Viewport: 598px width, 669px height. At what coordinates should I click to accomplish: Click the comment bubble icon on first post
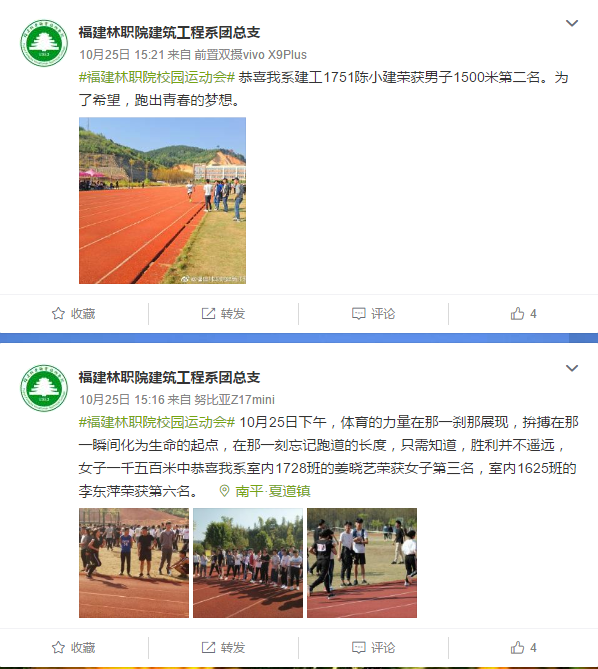pyautogui.click(x=358, y=314)
